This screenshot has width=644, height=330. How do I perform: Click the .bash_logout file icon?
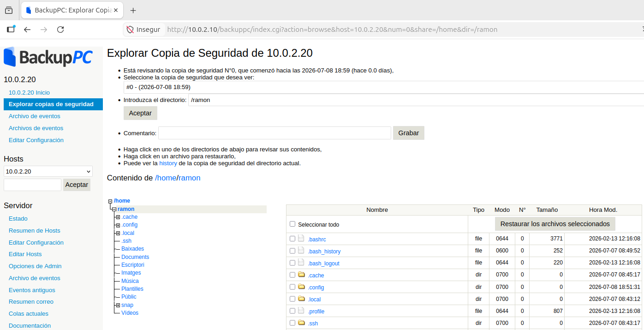301,263
